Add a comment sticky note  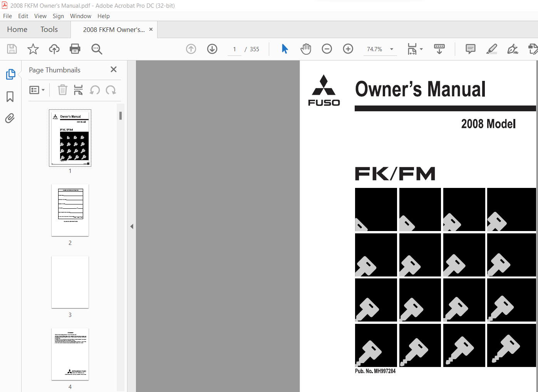pos(471,49)
